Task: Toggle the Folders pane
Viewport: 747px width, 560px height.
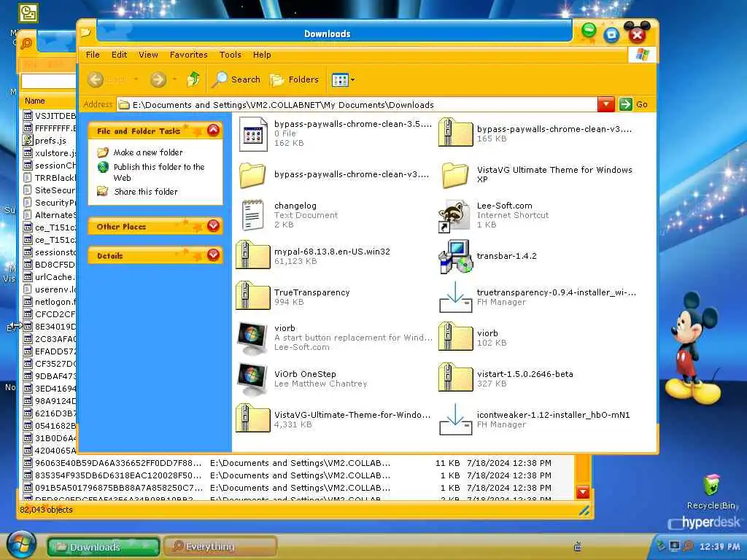Action: pos(295,79)
